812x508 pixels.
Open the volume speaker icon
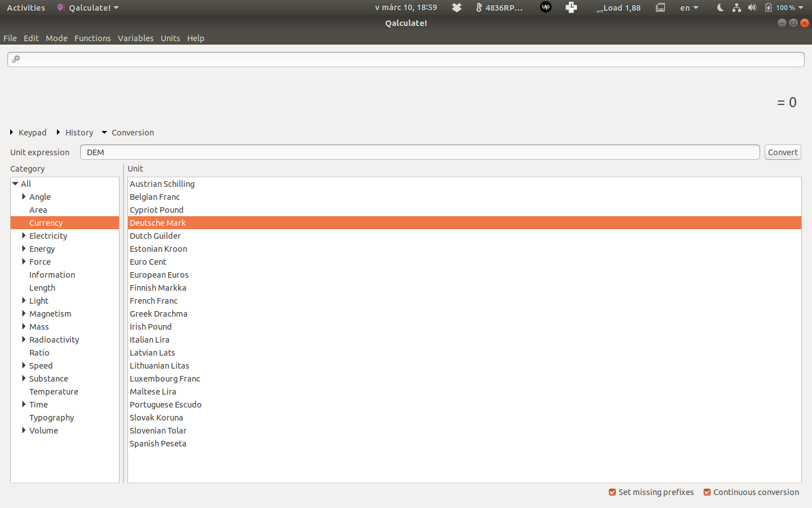[752, 7]
